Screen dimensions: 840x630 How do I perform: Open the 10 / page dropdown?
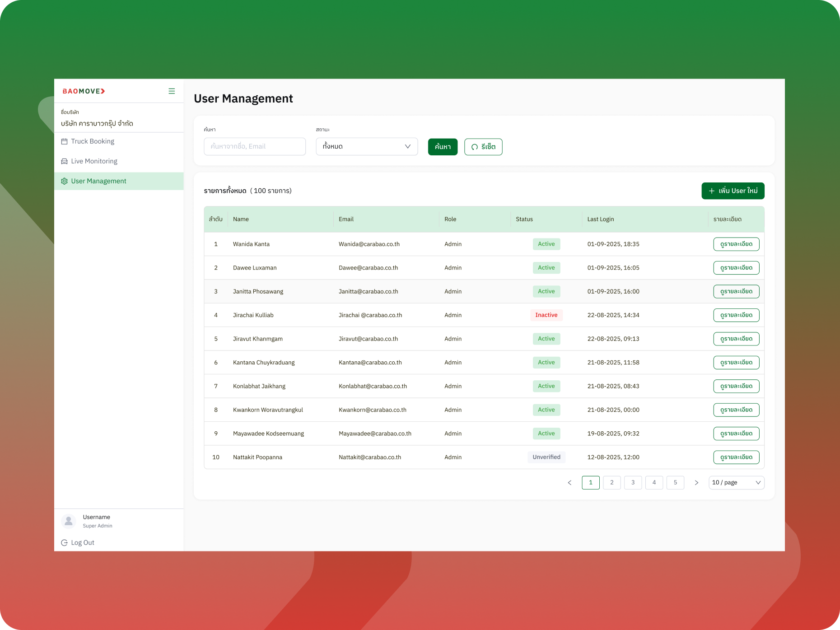736,482
